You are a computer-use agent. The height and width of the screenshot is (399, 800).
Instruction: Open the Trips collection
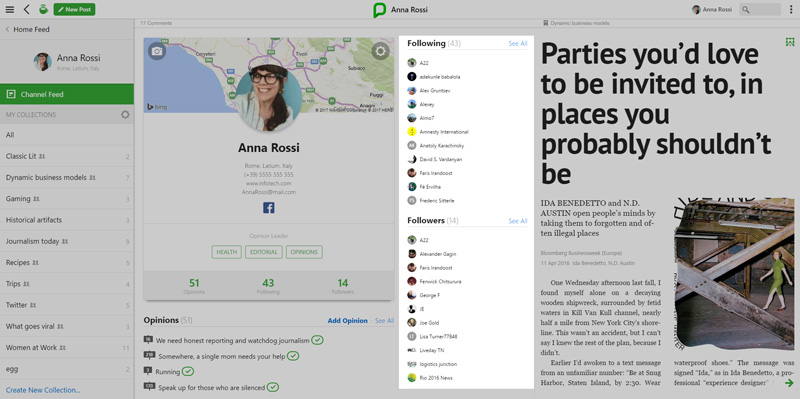67,284
